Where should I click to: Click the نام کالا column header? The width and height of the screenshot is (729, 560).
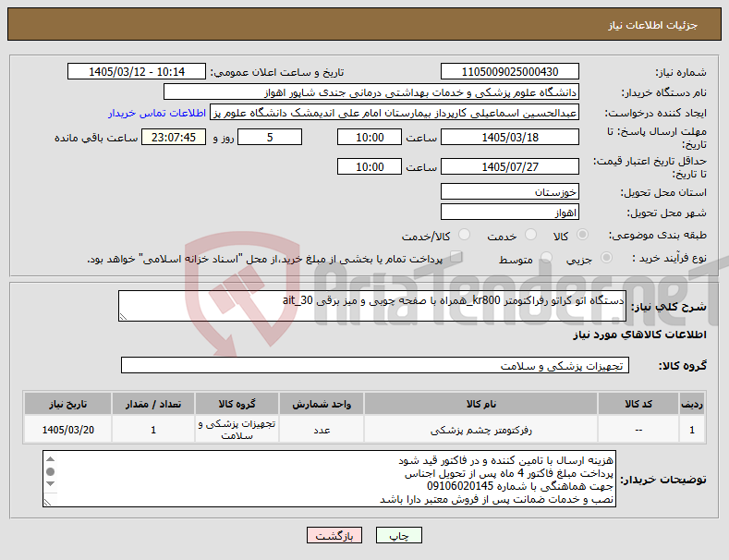pyautogui.click(x=480, y=404)
